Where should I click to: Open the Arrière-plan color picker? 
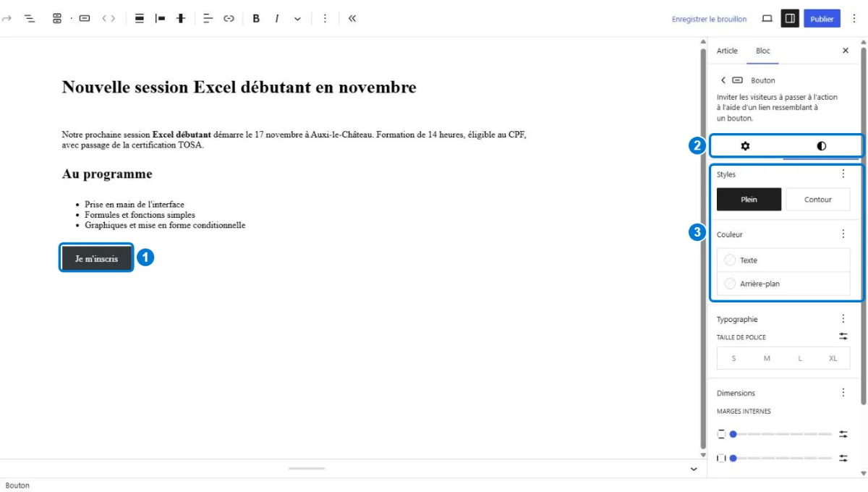pos(783,284)
